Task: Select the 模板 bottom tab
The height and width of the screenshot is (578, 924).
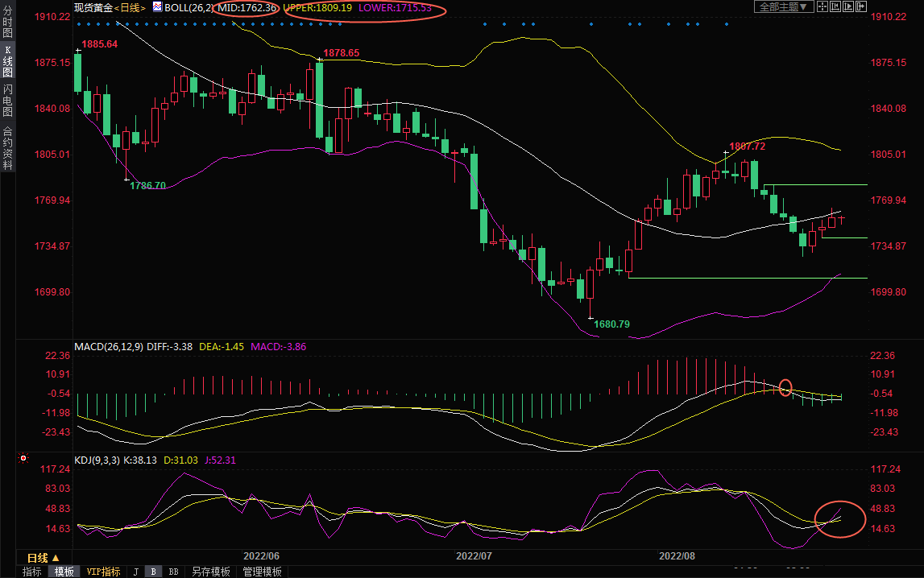Action: coord(64,572)
